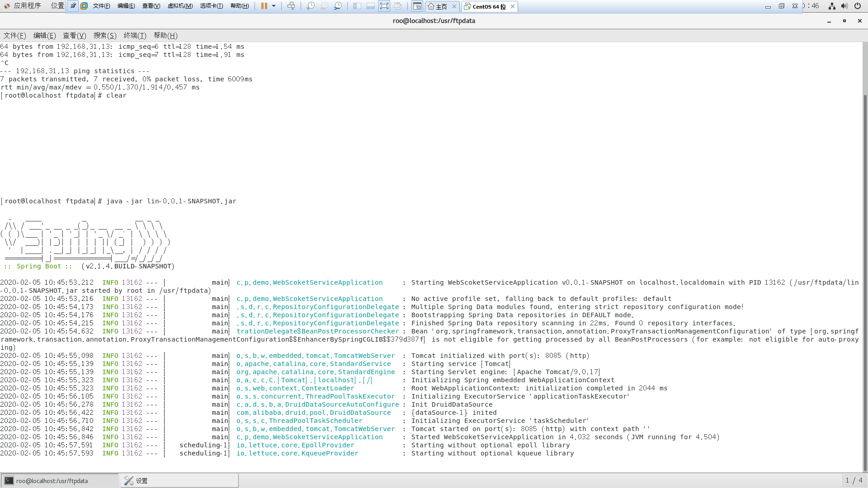Screen dimensions: 868x488
Task: Open VMware 查看(V) menu
Action: (151, 6)
